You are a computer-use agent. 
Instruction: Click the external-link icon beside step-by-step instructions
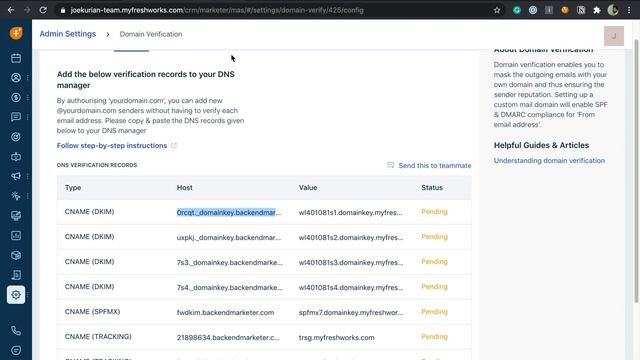pyautogui.click(x=174, y=145)
